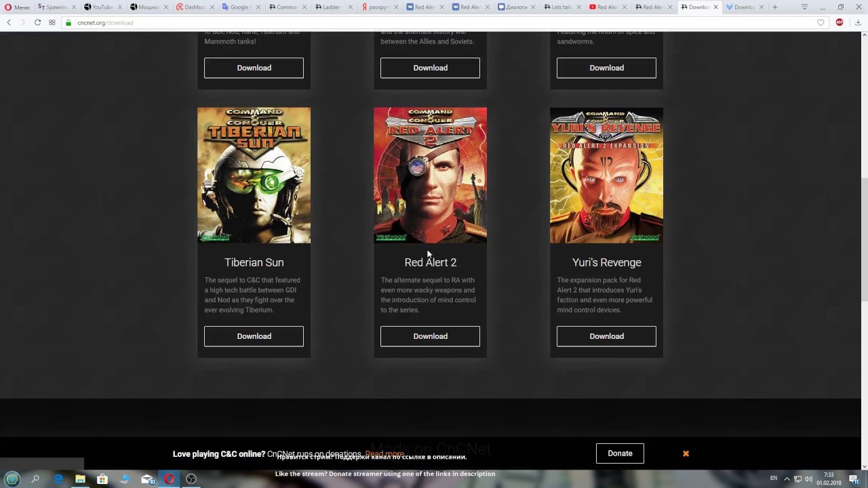
Task: Open the ad blocker extension icon
Action: (x=840, y=22)
